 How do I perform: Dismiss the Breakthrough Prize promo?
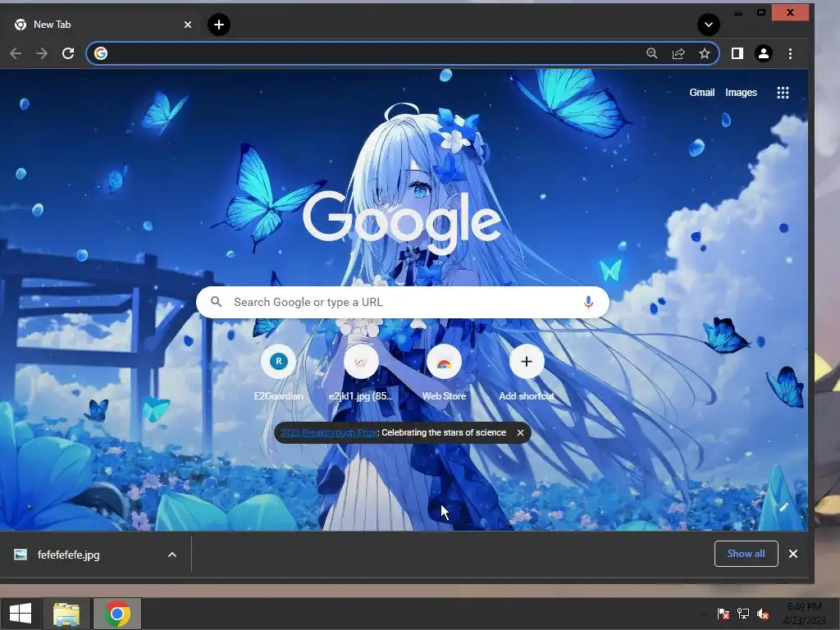coord(520,433)
